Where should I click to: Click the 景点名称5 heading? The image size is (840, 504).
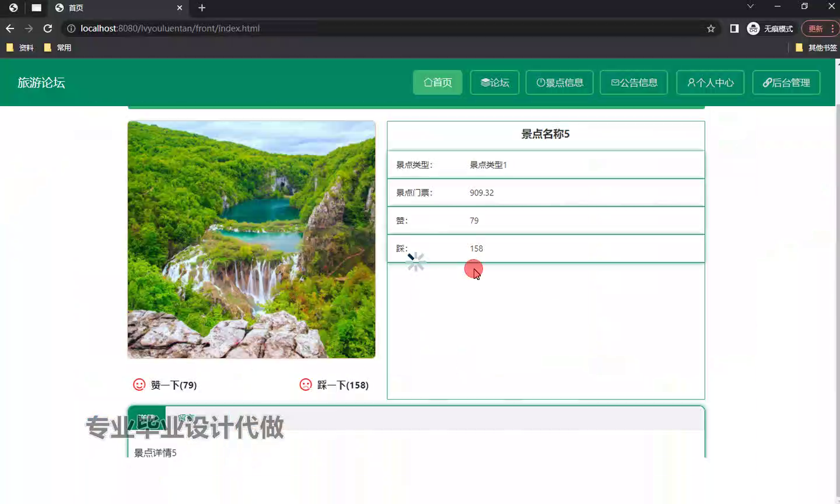click(545, 134)
